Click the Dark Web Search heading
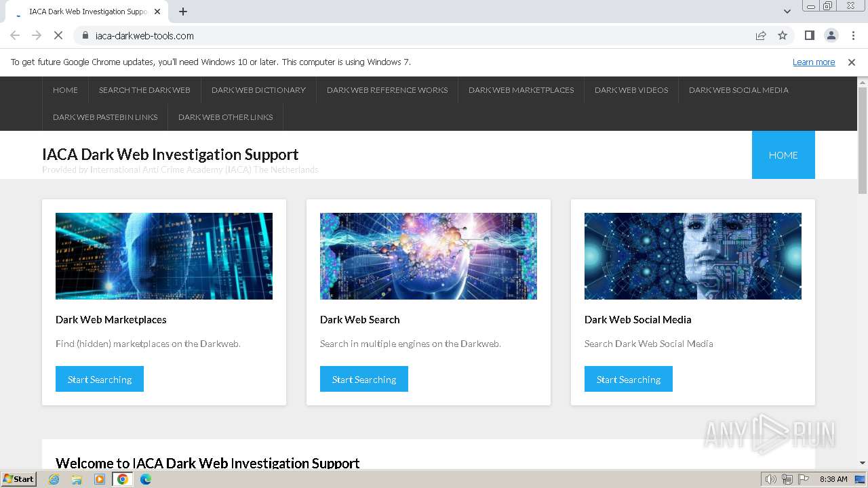Screen dimensions: 868x488 pos(360,320)
